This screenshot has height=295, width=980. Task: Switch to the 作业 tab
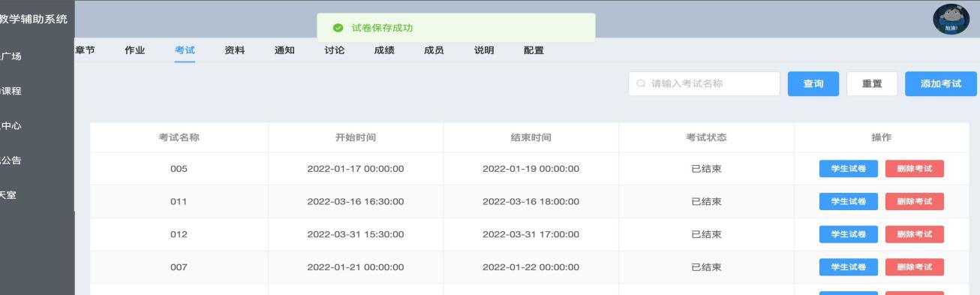click(134, 50)
